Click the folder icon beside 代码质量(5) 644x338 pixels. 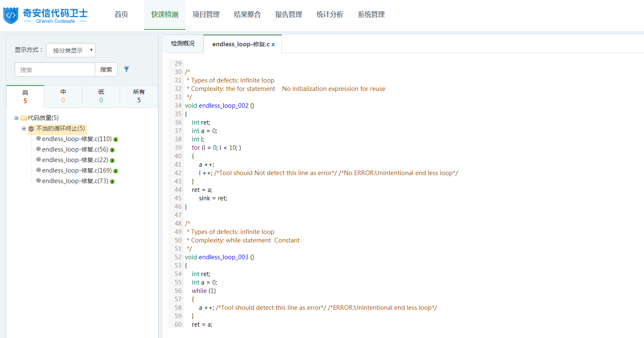point(24,118)
